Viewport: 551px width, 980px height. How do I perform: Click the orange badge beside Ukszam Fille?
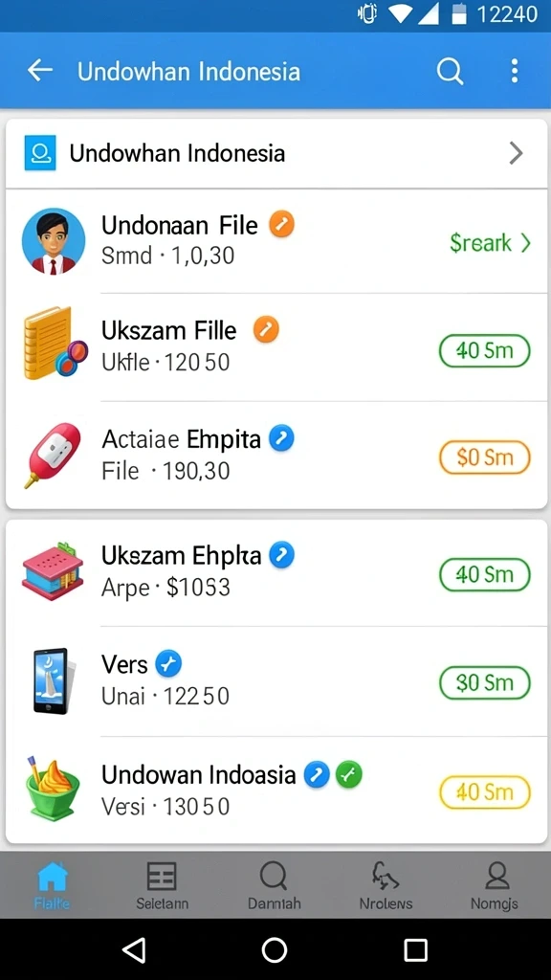click(x=266, y=329)
